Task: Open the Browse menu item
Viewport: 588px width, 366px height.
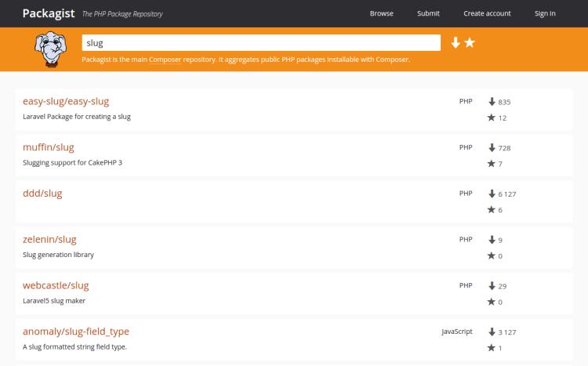Action: [381, 13]
